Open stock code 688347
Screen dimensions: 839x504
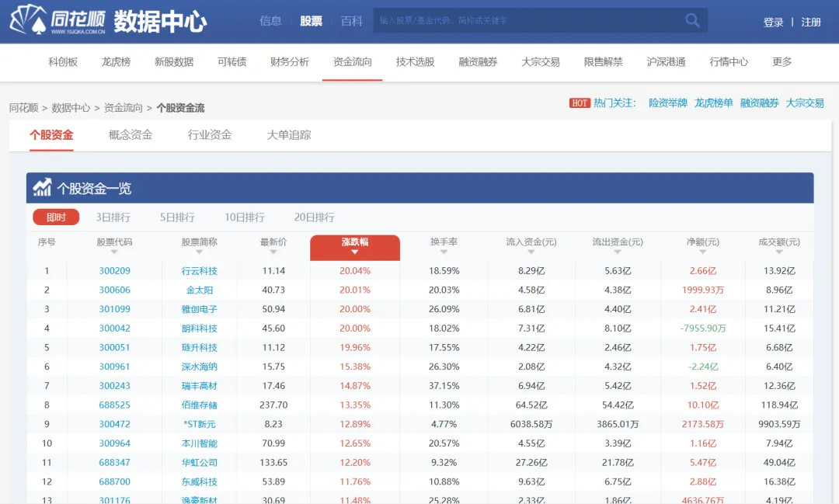click(x=114, y=463)
